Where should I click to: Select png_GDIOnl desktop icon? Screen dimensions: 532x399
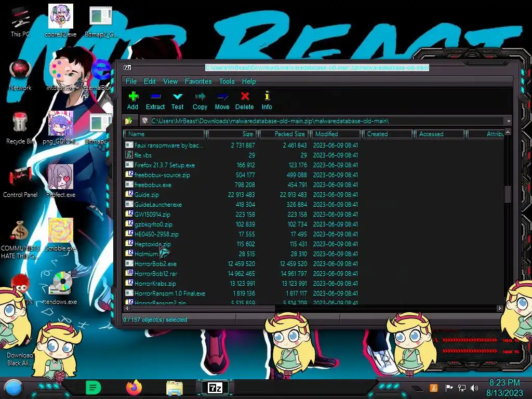click(x=60, y=128)
